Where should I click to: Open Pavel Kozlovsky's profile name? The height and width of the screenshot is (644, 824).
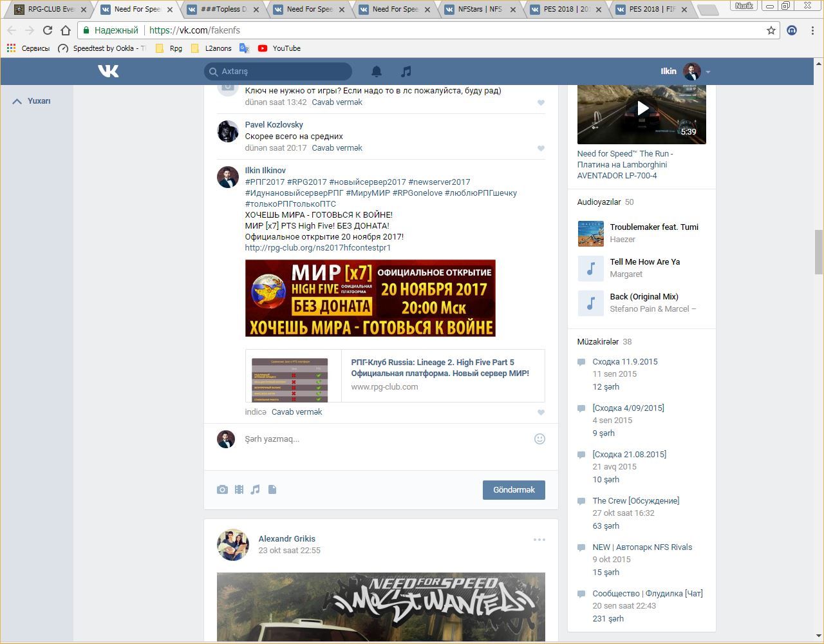pyautogui.click(x=274, y=125)
